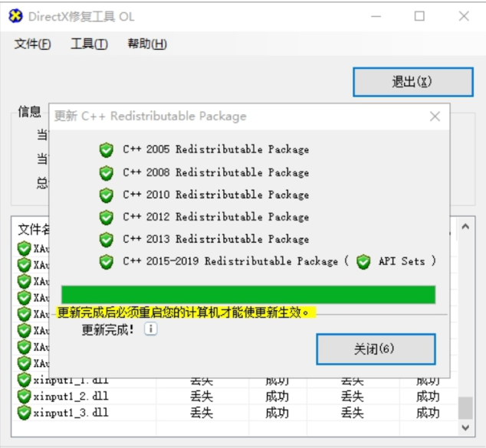The image size is (486, 448).
Task: Select C++ 2015-2019 Redistributable Package text
Action: point(230,261)
